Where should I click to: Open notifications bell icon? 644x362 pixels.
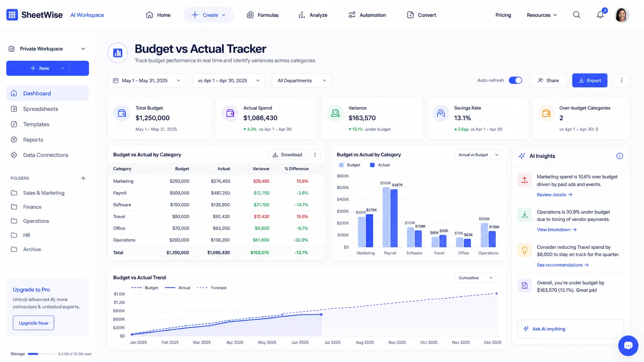(x=600, y=15)
